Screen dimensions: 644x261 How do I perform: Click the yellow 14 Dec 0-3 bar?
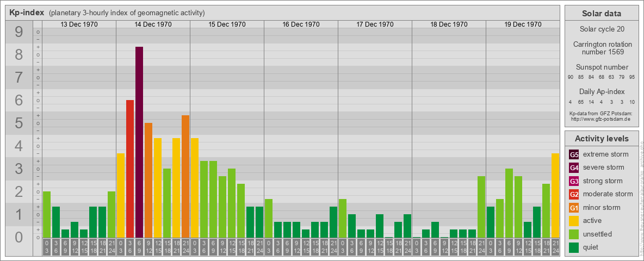click(121, 195)
